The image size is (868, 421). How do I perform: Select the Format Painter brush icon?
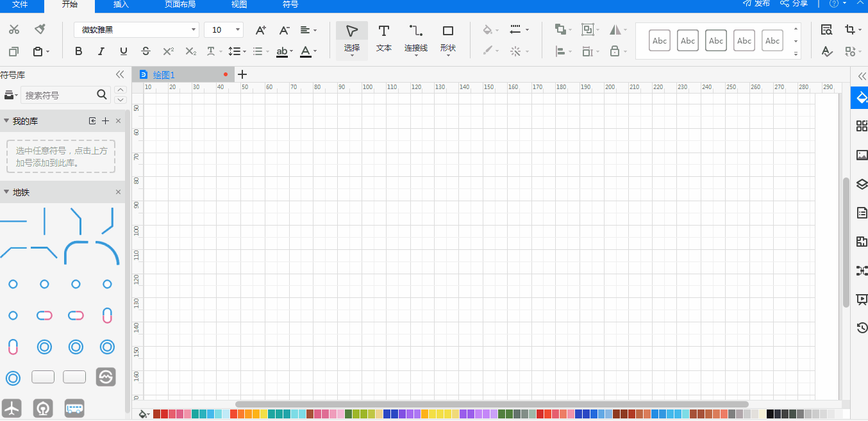40,29
